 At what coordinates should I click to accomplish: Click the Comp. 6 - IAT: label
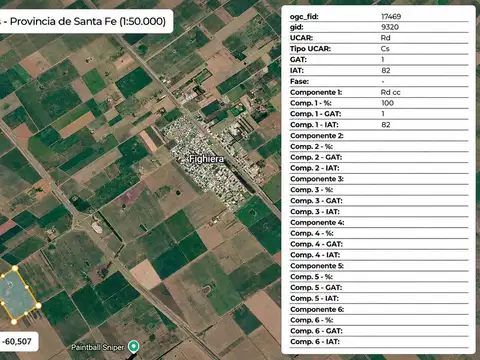[315, 342]
